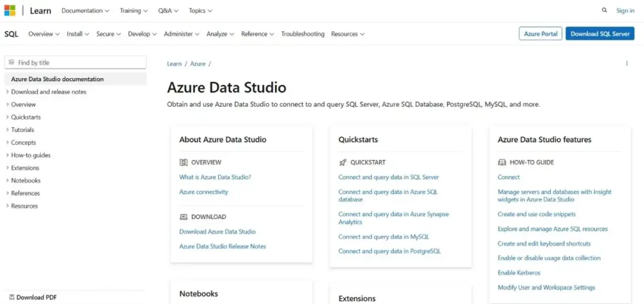
Task: Open Explore and manage Azure SQL resources
Action: click(x=553, y=229)
